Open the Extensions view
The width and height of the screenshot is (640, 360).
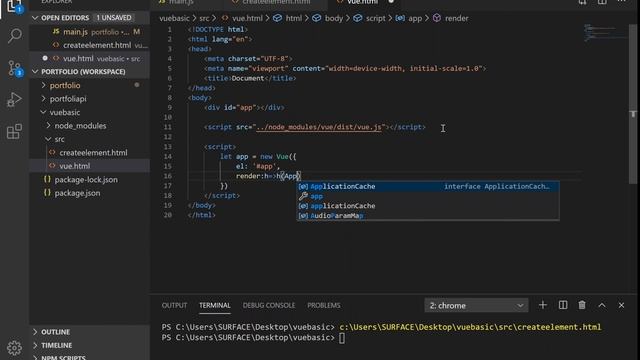pos(15,131)
